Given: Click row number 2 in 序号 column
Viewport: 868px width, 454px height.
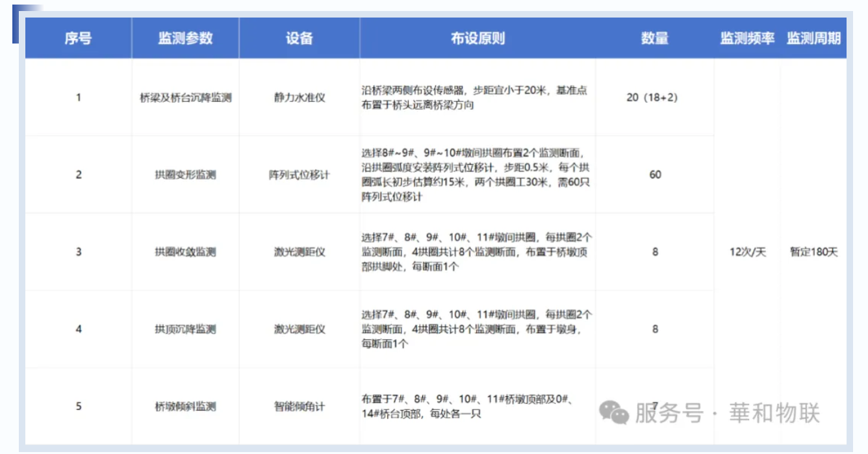Looking at the screenshot, I should click(79, 175).
